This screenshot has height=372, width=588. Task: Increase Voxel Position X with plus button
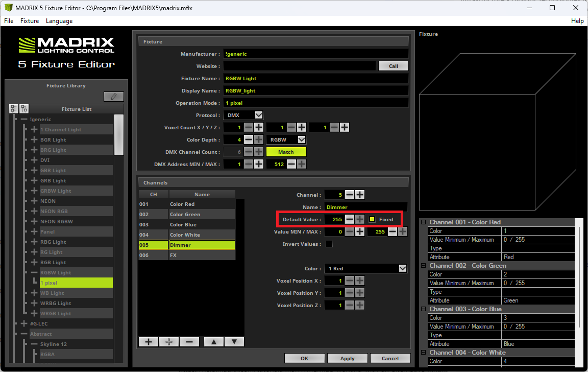pos(360,281)
